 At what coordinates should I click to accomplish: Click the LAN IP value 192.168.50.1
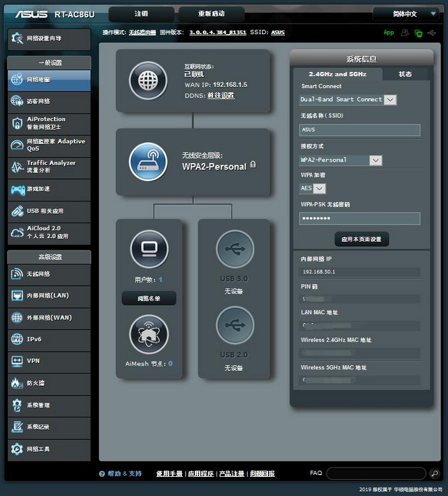[319, 272]
